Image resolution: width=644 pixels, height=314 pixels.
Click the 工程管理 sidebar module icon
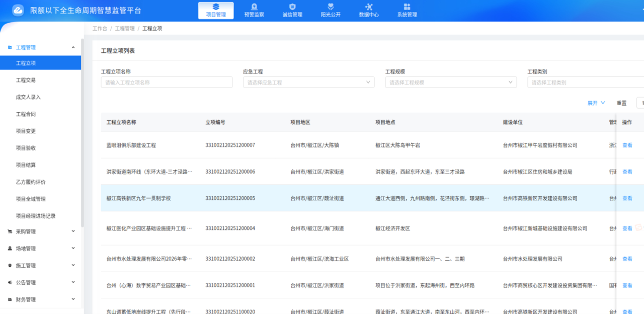click(x=9, y=47)
